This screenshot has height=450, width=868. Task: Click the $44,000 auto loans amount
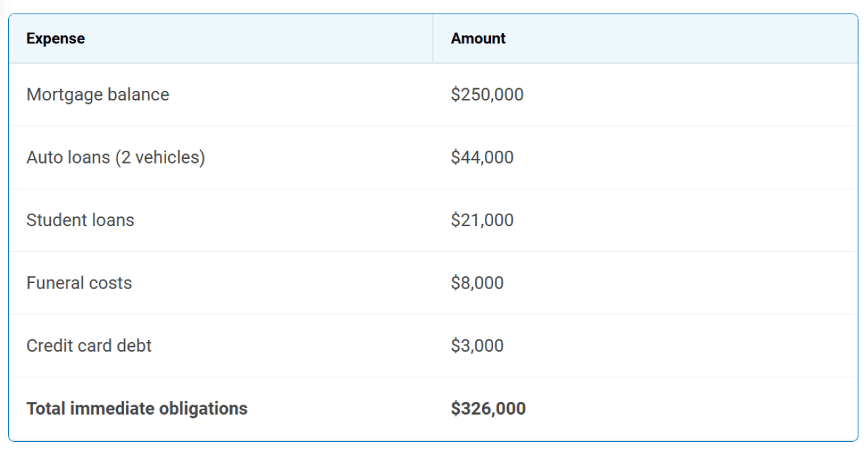(482, 157)
